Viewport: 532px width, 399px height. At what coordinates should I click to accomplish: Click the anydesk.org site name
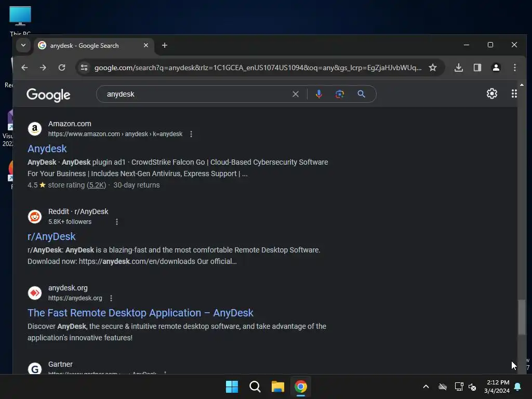(68, 288)
